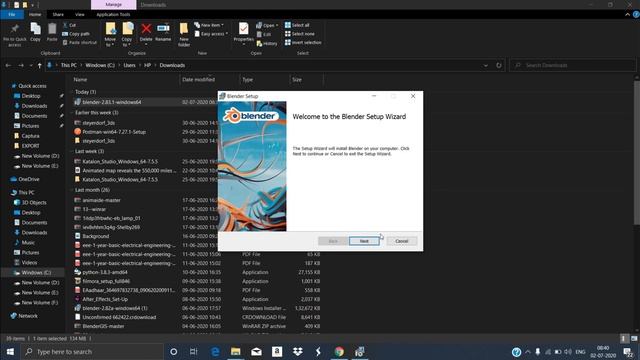Go up one folder level
Screen dimensions: 640x360
coord(40,65)
